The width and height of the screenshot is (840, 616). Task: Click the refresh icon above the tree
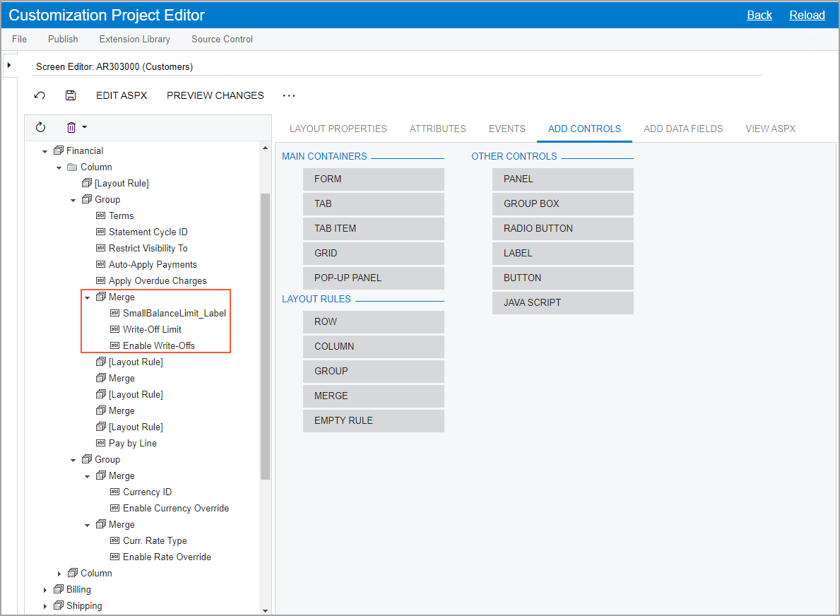(x=40, y=127)
